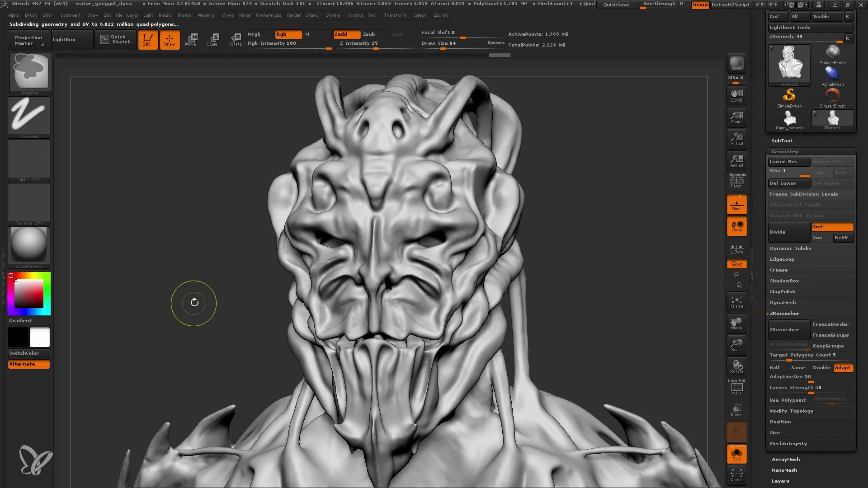Open the Geometry subdivision expander
Image resolution: width=868 pixels, height=488 pixels.
[785, 151]
